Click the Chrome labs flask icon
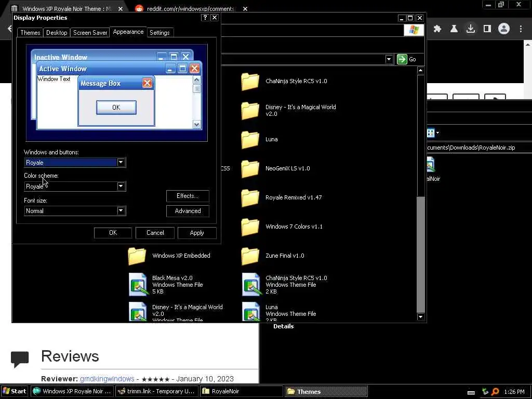532x399 pixels. coord(454,29)
